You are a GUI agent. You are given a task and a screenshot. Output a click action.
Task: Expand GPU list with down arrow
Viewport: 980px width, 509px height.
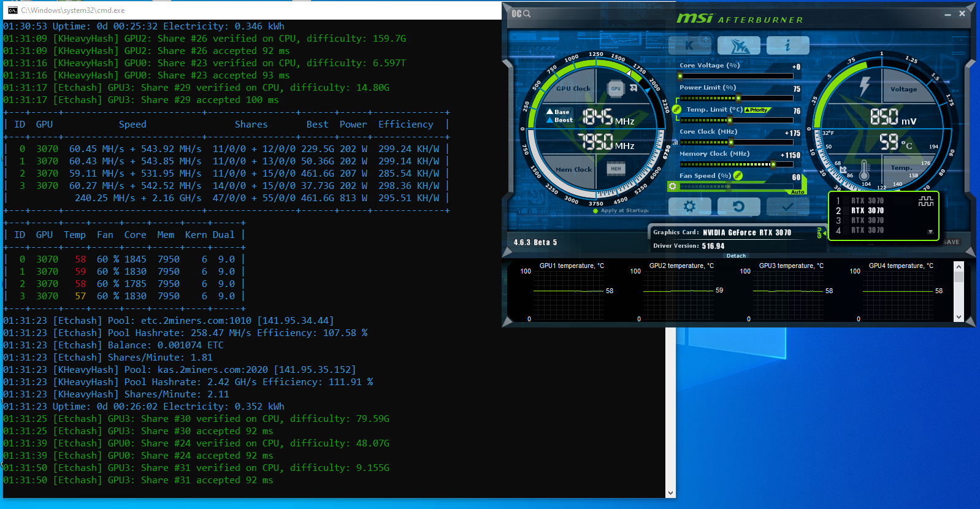pyautogui.click(x=930, y=232)
